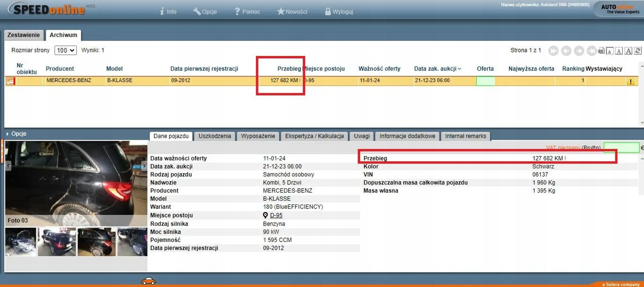Click the green bid input field

coord(621,148)
